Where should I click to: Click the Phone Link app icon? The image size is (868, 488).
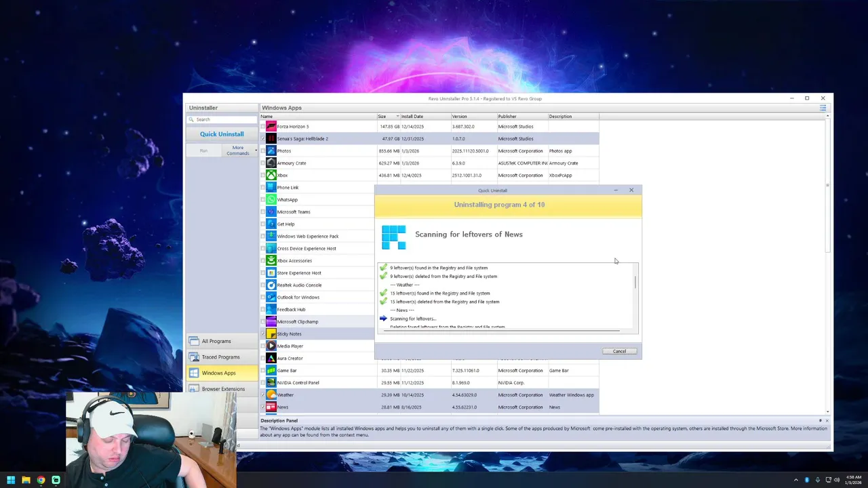click(271, 188)
